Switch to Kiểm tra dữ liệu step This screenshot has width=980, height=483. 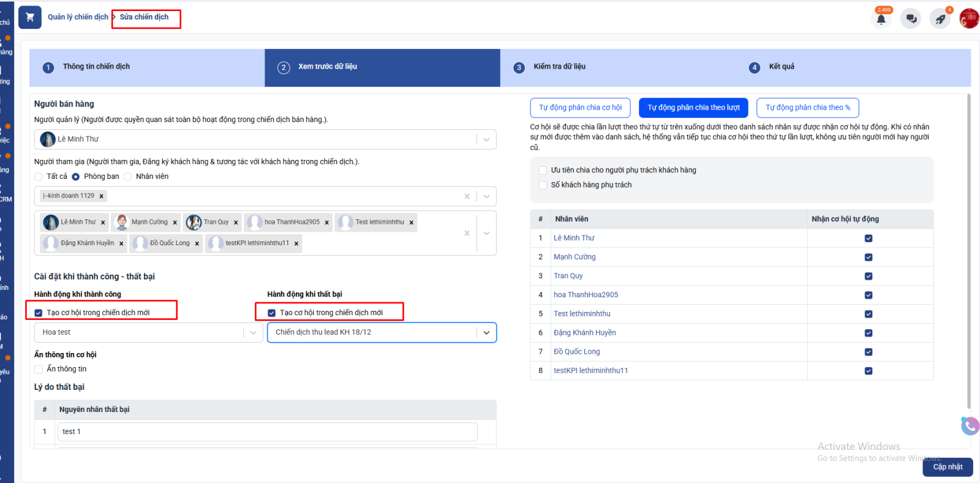click(559, 67)
